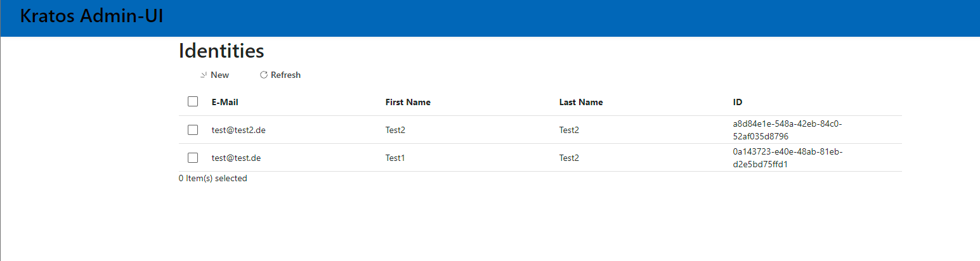Sort by the Last Name column header
This screenshot has width=980, height=261.
(x=581, y=102)
